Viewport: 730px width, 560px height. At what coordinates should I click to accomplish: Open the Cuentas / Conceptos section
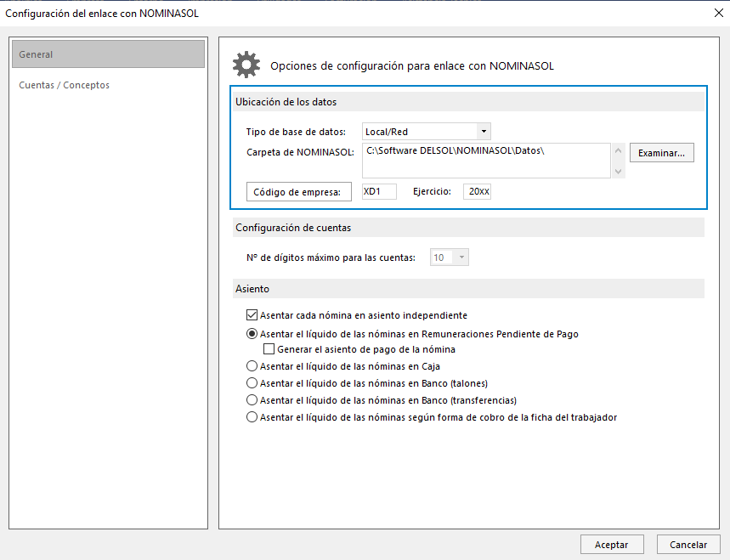(x=64, y=85)
